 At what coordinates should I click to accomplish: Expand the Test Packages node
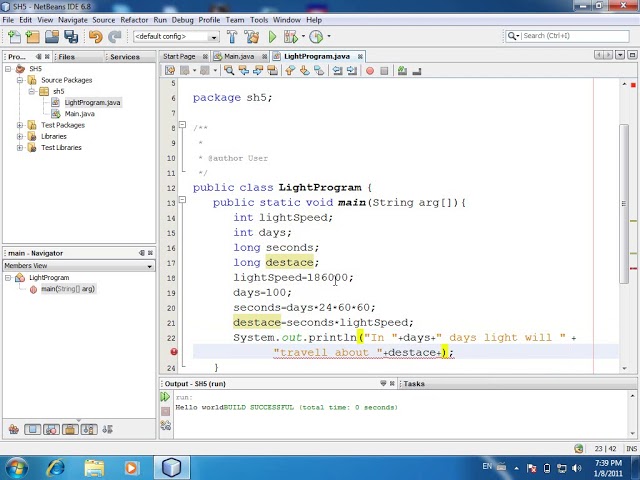coord(20,125)
